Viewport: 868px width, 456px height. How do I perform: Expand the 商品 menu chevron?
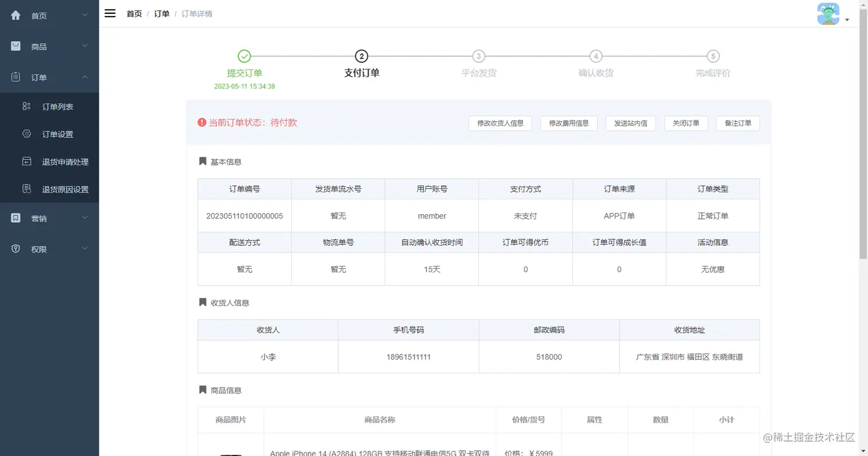coord(85,46)
